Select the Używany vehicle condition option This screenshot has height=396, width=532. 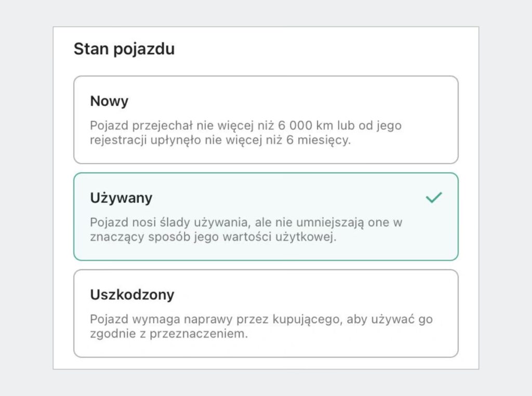(265, 216)
